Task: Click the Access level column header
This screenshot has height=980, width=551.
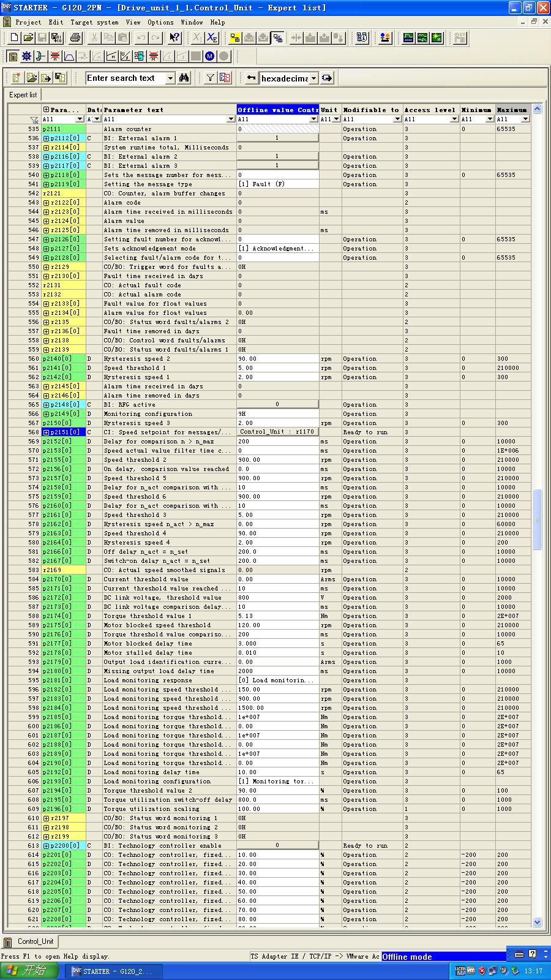Action: pos(431,110)
